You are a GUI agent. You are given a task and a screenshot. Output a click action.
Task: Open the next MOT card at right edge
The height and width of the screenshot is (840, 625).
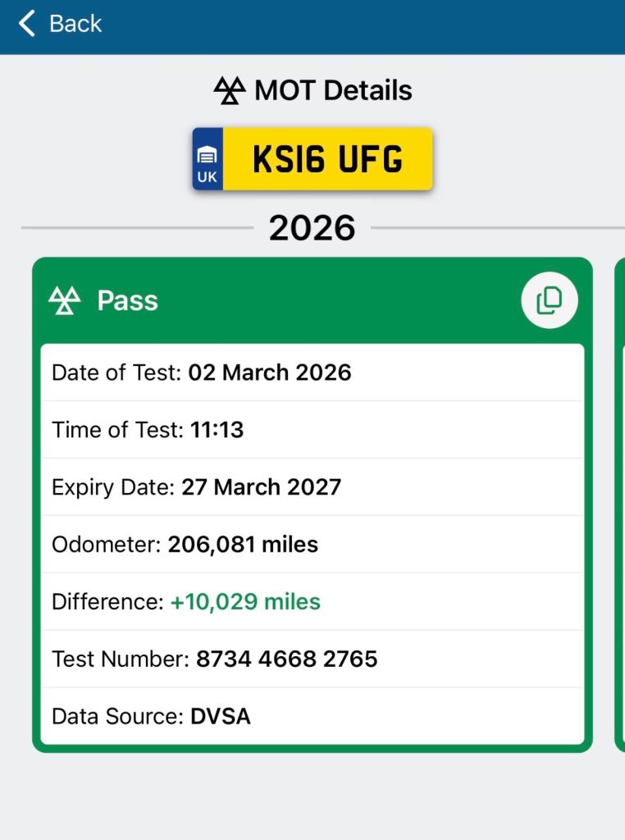coord(619,504)
